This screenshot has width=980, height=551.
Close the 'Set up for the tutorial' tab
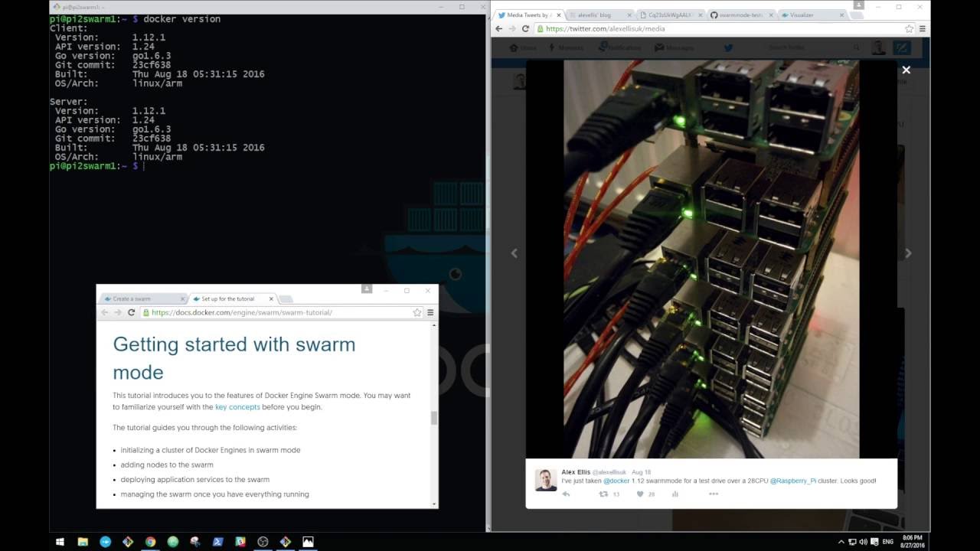point(271,298)
